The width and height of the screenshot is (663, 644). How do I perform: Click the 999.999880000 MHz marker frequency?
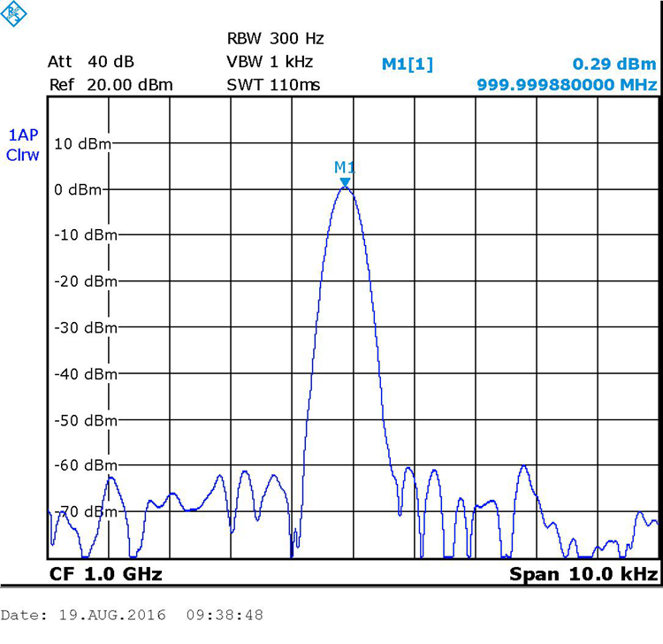[567, 85]
